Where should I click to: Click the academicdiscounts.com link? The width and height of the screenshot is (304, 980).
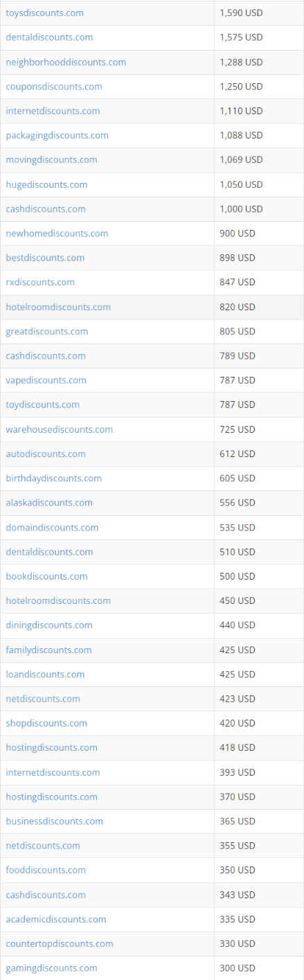tap(56, 919)
